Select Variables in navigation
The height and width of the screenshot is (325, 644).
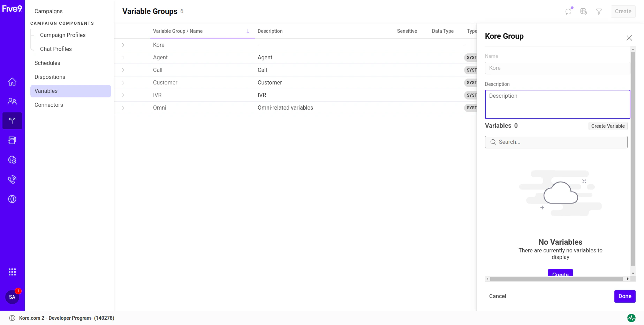coord(71,91)
